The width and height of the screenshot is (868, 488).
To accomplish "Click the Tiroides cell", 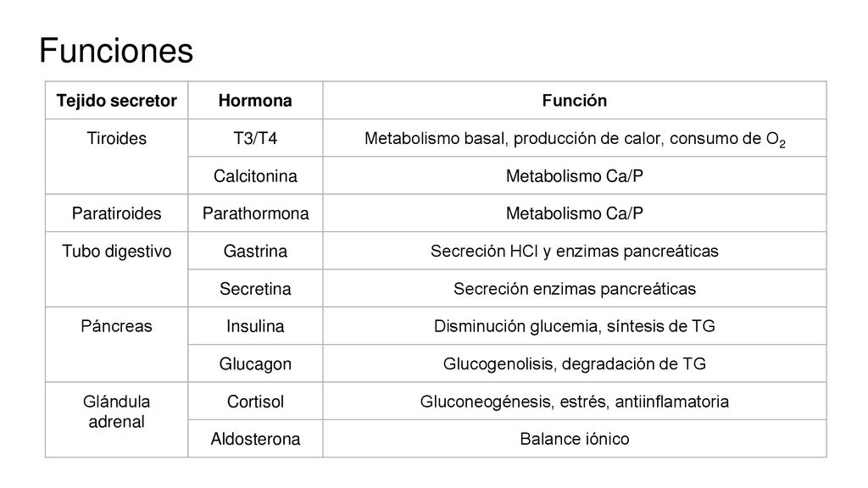I will (x=116, y=157).
